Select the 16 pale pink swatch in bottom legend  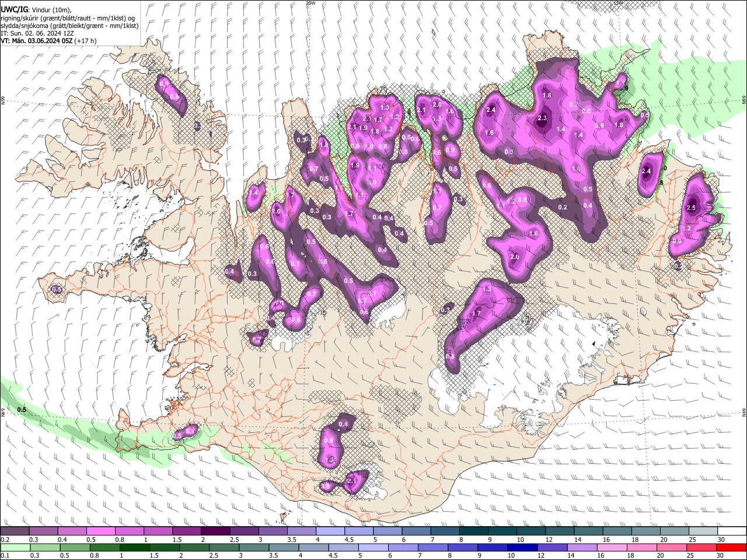pyautogui.click(x=612, y=547)
